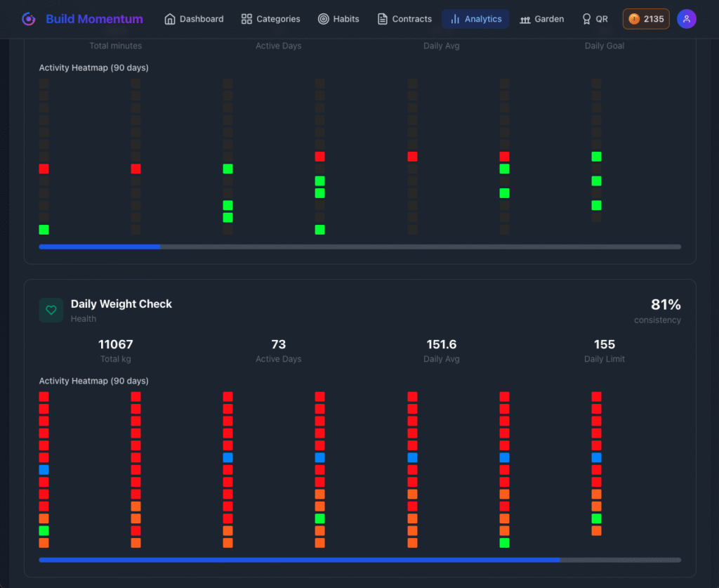This screenshot has height=588, width=719.
Task: Switch to the Analytics tab
Action: [x=475, y=19]
